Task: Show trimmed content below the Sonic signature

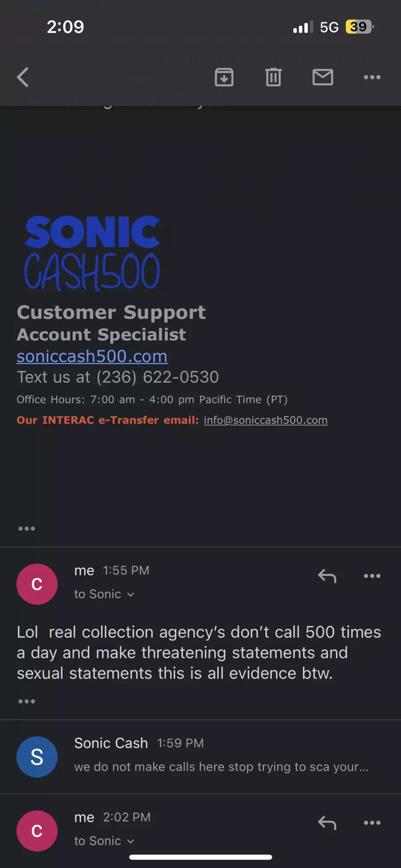Action: tap(27, 528)
